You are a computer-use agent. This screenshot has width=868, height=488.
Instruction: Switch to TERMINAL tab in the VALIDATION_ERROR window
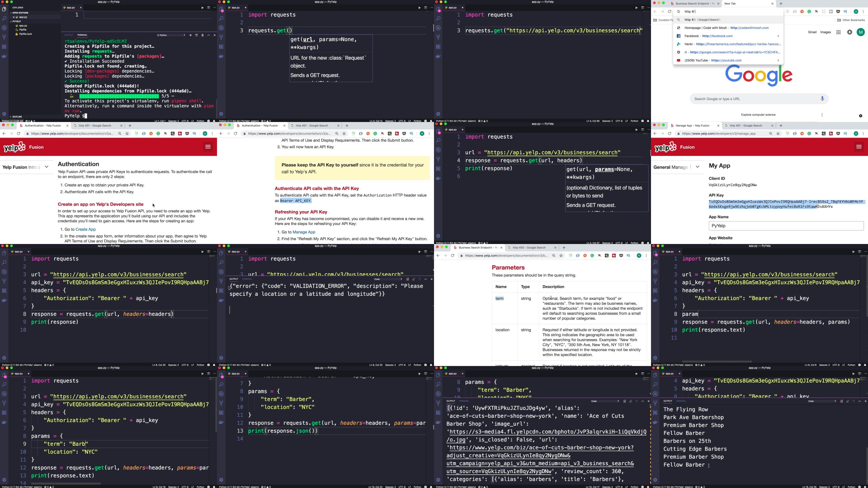pos(247,279)
